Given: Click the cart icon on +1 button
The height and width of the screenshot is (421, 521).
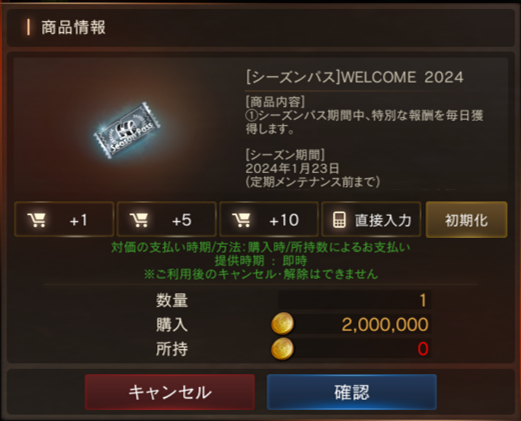Looking at the screenshot, I should tap(37, 220).
